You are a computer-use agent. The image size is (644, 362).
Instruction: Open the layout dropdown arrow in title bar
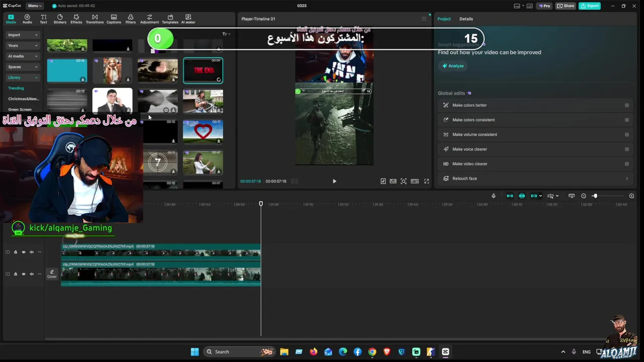[x=523, y=6]
